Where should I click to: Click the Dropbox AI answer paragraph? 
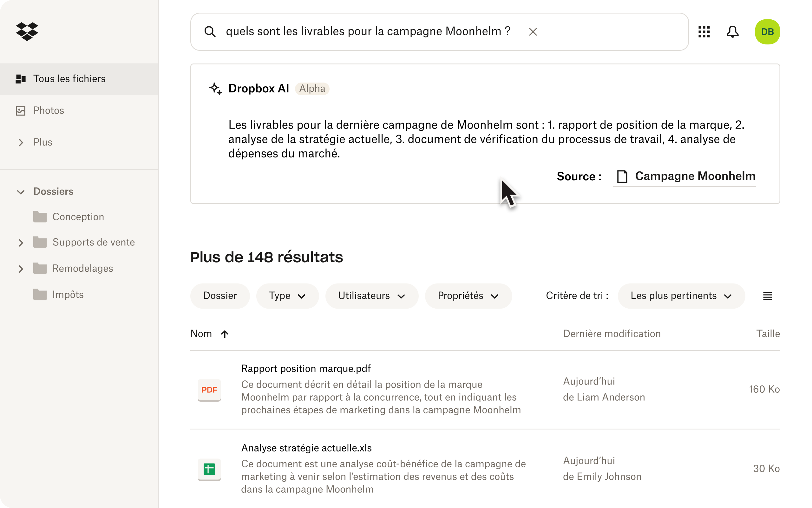click(487, 139)
